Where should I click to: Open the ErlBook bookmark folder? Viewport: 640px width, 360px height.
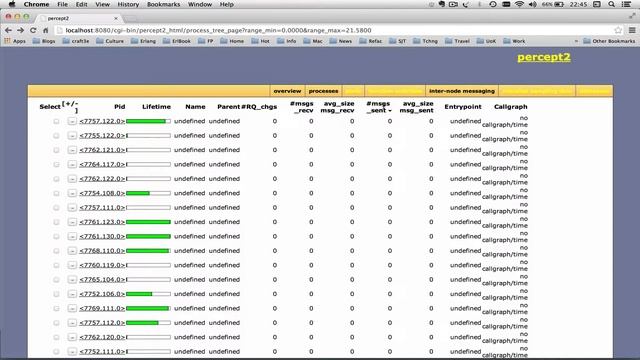pos(177,41)
